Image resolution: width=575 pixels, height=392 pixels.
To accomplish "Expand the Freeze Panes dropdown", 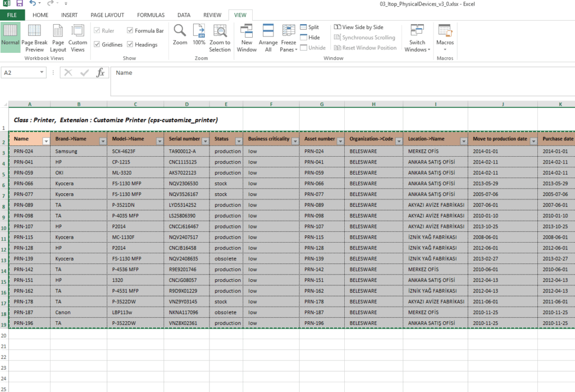I will click(x=288, y=39).
